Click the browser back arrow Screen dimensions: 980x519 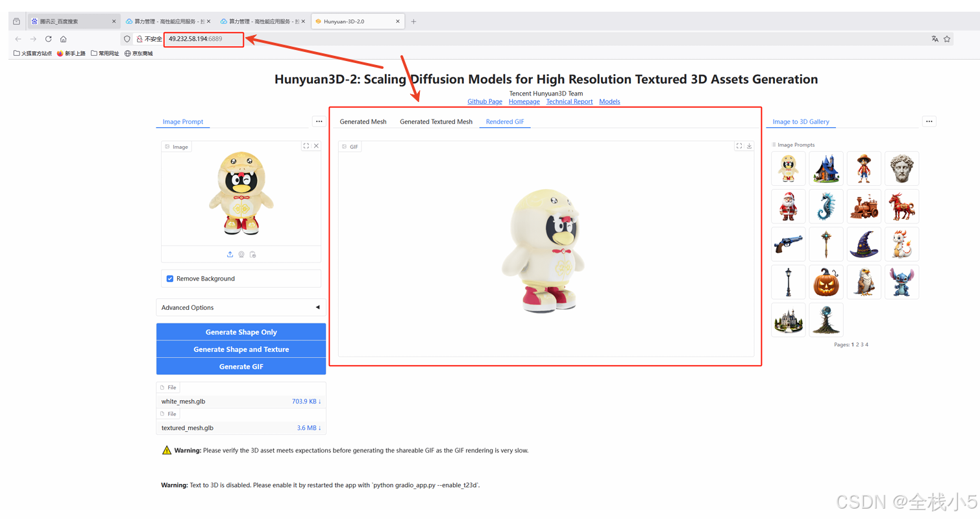(18, 39)
